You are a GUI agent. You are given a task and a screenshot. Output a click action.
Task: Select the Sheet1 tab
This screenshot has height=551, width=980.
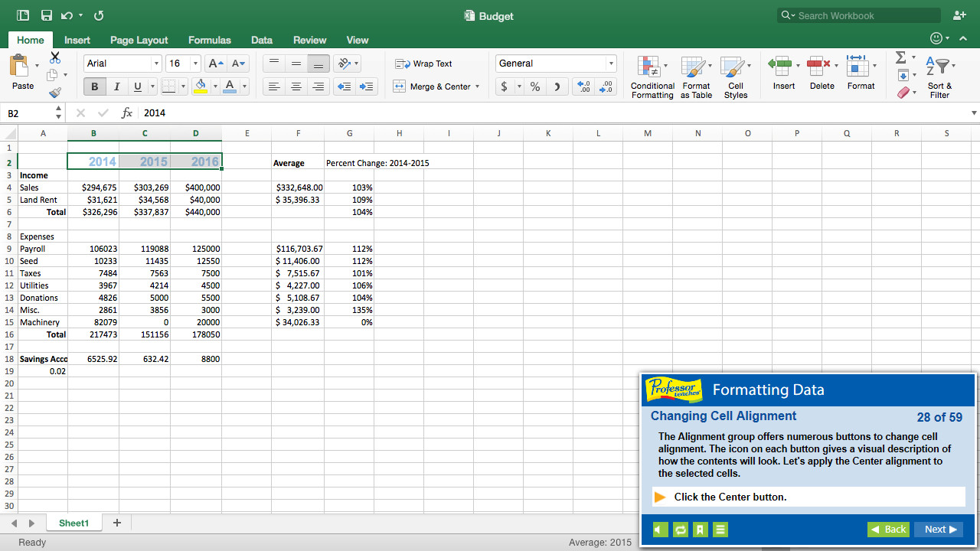tap(73, 523)
